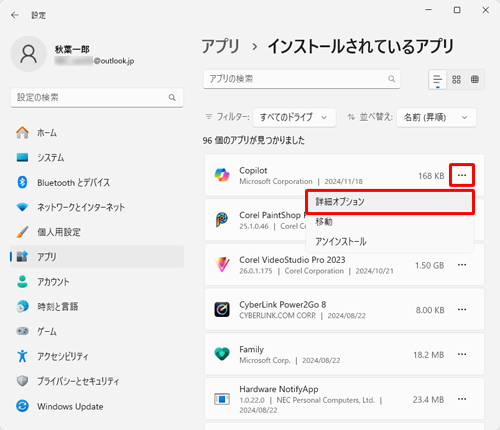Click the Family app name
The width and height of the screenshot is (500, 430).
point(251,349)
